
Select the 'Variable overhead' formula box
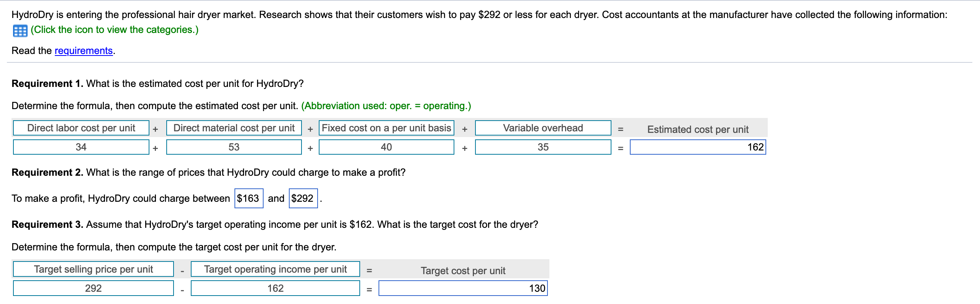[x=543, y=128]
